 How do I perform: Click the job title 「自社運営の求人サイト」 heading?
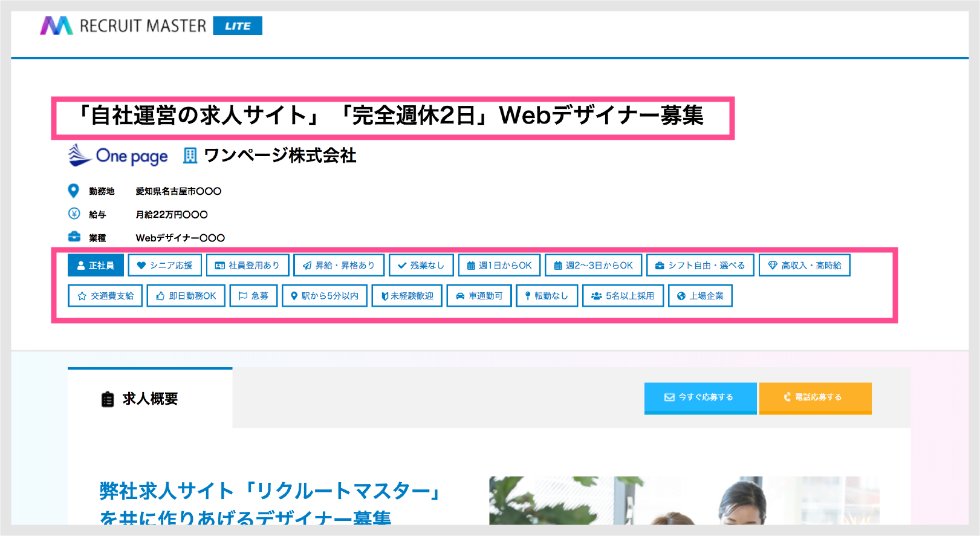click(x=391, y=115)
